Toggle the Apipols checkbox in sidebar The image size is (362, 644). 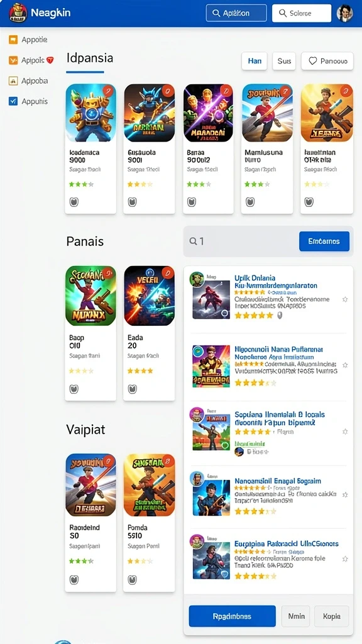(x=13, y=60)
